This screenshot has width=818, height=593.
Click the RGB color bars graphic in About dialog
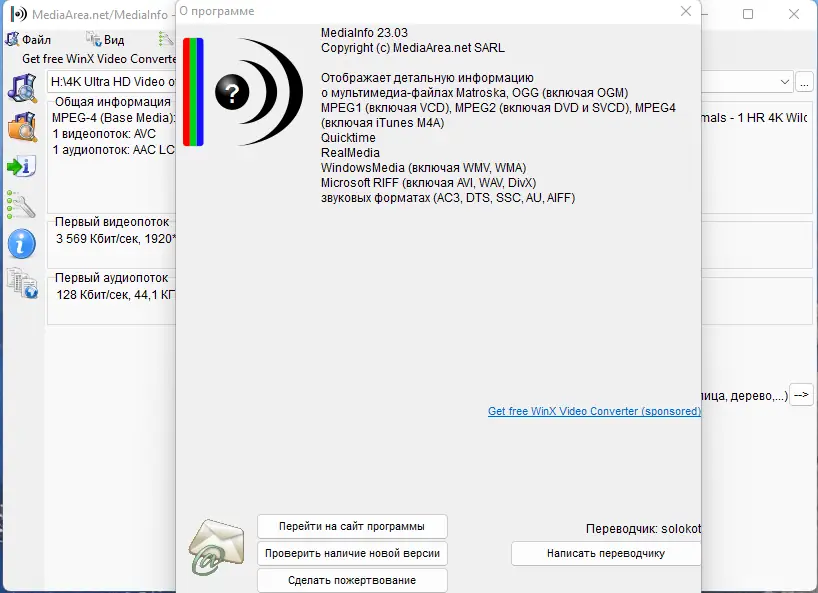pyautogui.click(x=193, y=92)
